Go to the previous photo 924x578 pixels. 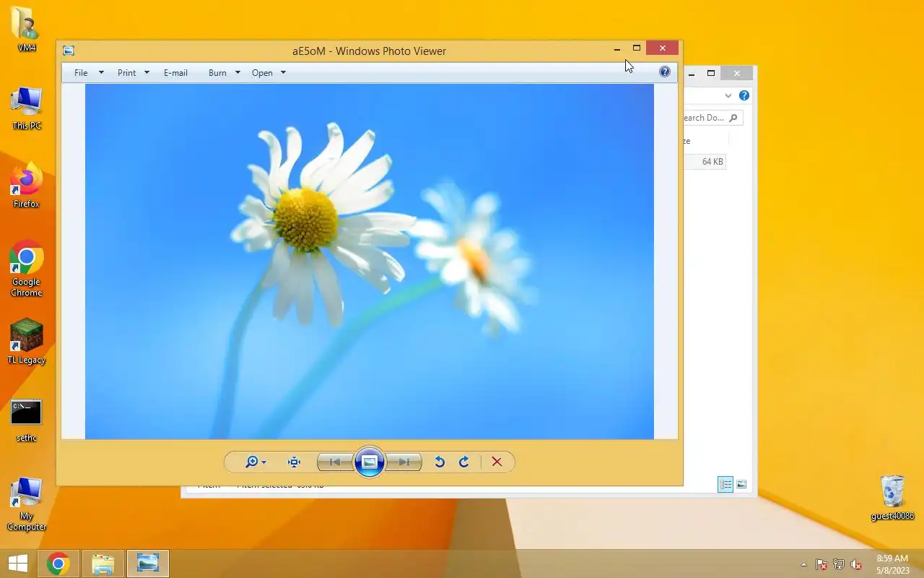tap(334, 462)
